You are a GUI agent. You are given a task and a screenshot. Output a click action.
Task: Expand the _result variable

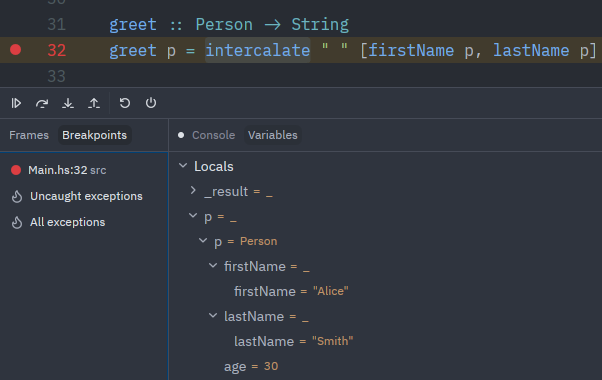193,191
